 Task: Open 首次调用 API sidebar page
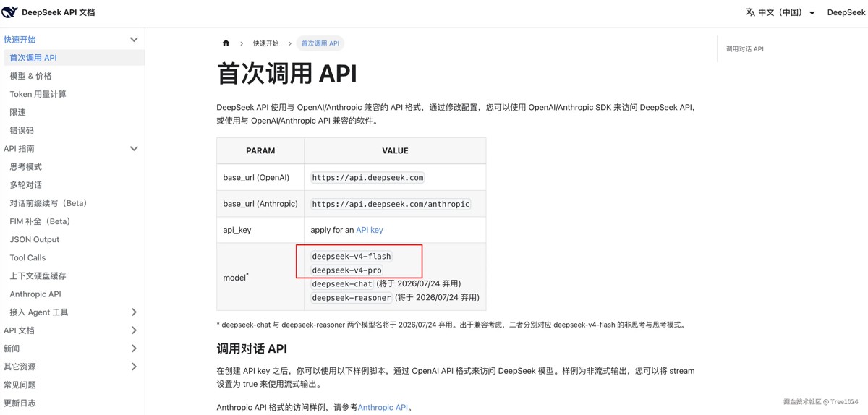(74, 58)
